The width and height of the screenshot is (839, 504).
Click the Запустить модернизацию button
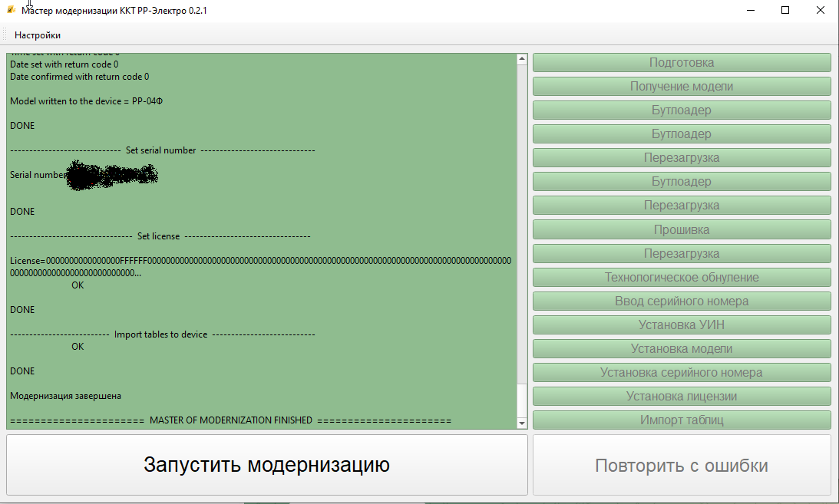tap(266, 465)
